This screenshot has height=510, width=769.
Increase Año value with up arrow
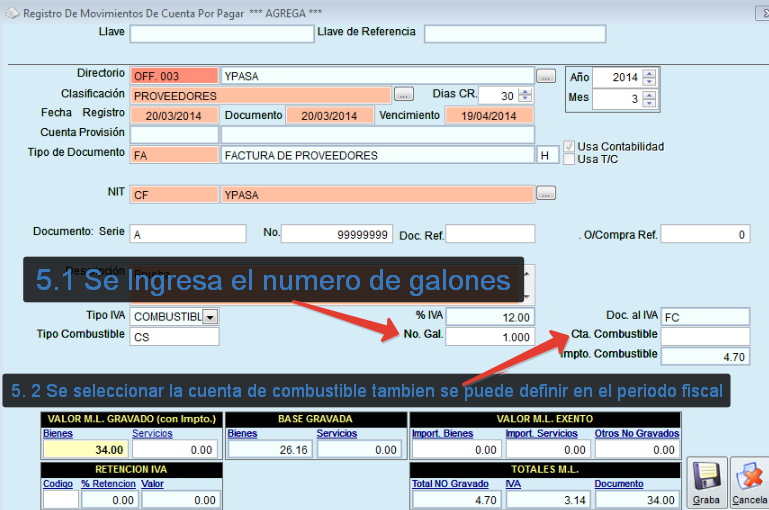[650, 73]
